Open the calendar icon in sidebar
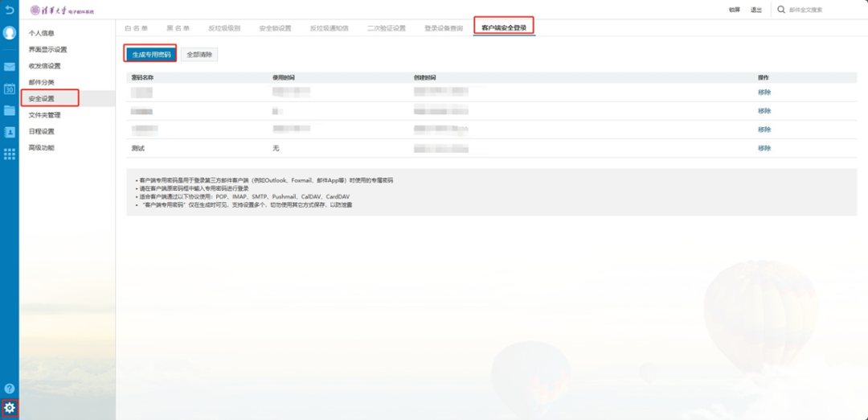The width and height of the screenshot is (868, 420). click(x=10, y=89)
